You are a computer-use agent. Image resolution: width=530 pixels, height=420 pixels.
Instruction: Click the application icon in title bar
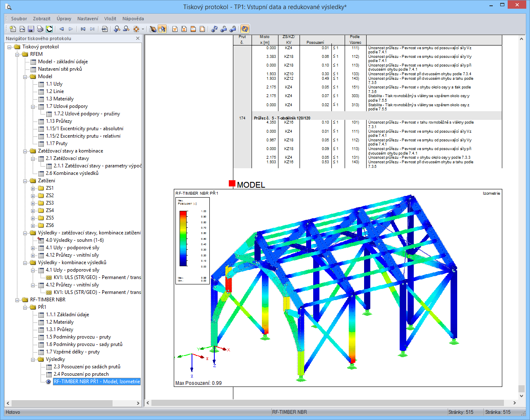(9, 7)
